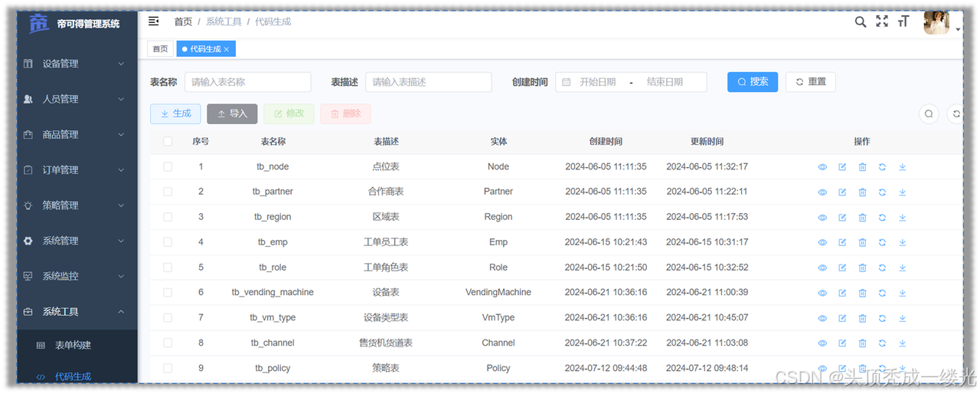Viewport: 980px width, 394px height.
Task: Toggle the sidebar collapse hamburger icon
Action: click(154, 21)
